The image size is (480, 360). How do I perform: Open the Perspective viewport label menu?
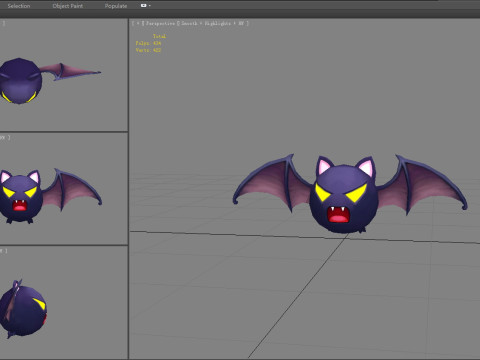160,23
